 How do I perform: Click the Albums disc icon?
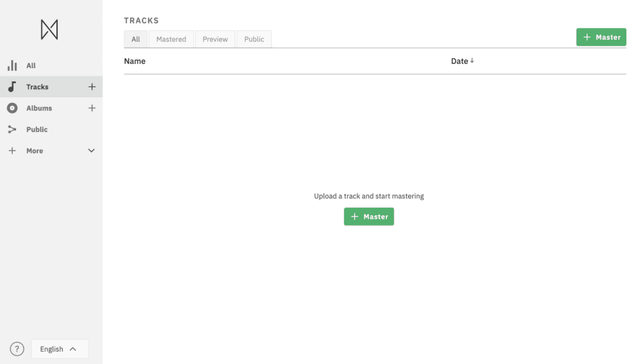(x=12, y=108)
